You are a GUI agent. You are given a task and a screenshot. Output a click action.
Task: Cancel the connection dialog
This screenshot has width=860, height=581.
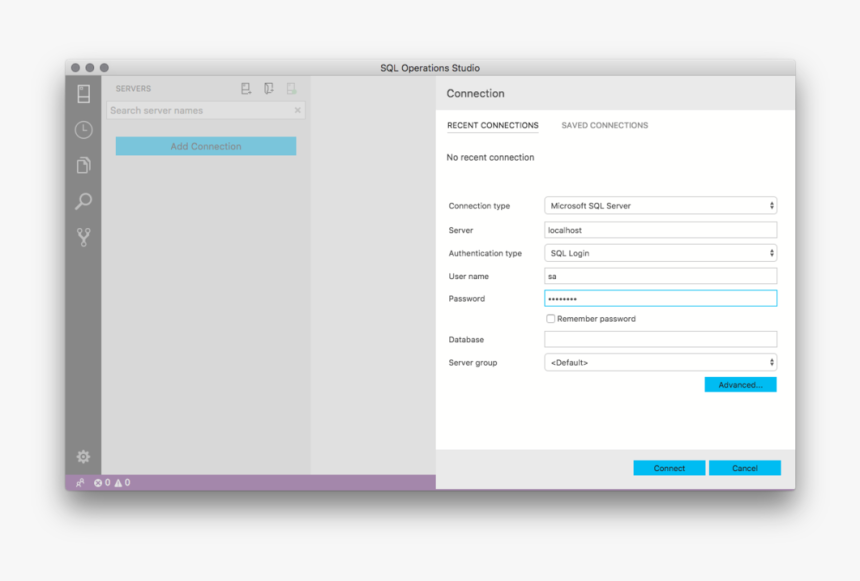click(745, 468)
